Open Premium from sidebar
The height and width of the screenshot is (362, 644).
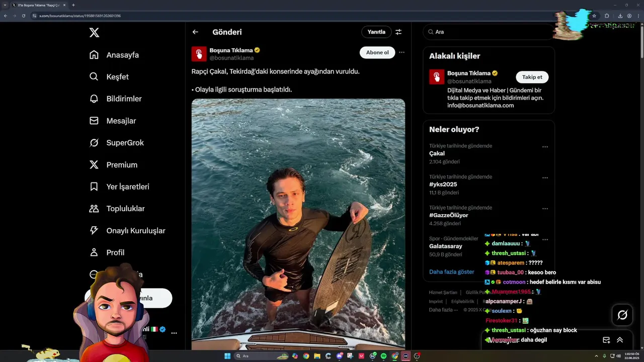point(113,165)
